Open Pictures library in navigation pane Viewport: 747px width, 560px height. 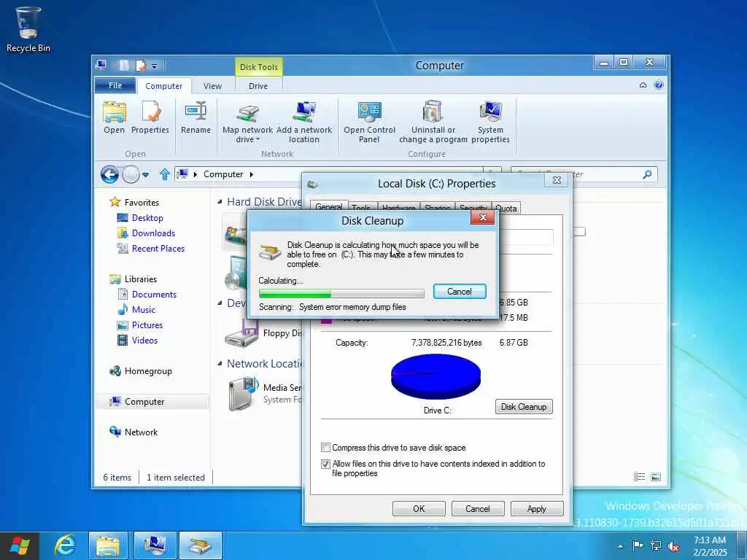point(147,324)
